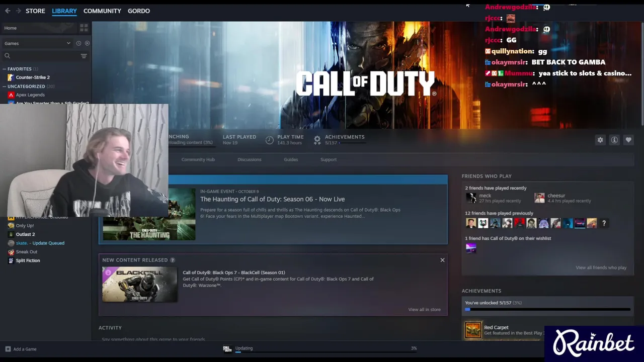Select the Split Fiction game icon
Screen dimensions: 644x362
(x=11, y=260)
